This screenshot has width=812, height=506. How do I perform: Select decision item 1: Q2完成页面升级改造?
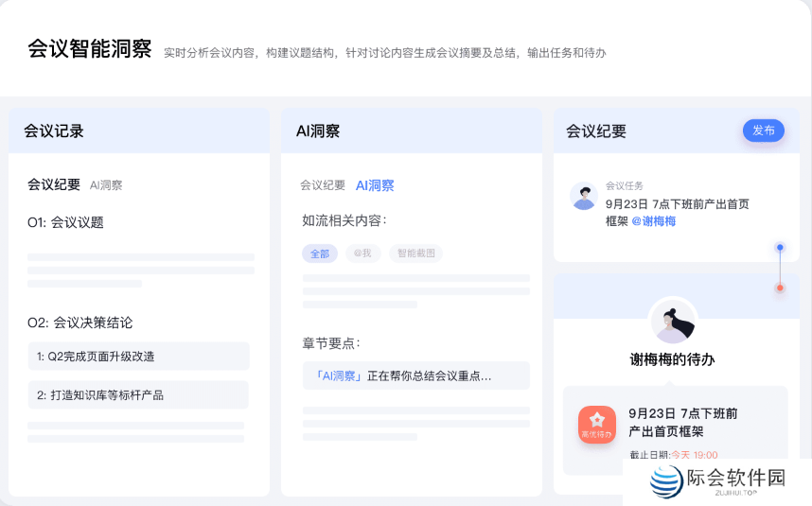tap(138, 357)
